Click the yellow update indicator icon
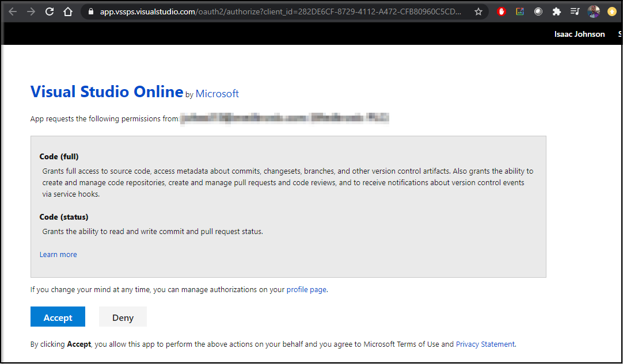Viewport: 623px width, 364px height. 612,12
